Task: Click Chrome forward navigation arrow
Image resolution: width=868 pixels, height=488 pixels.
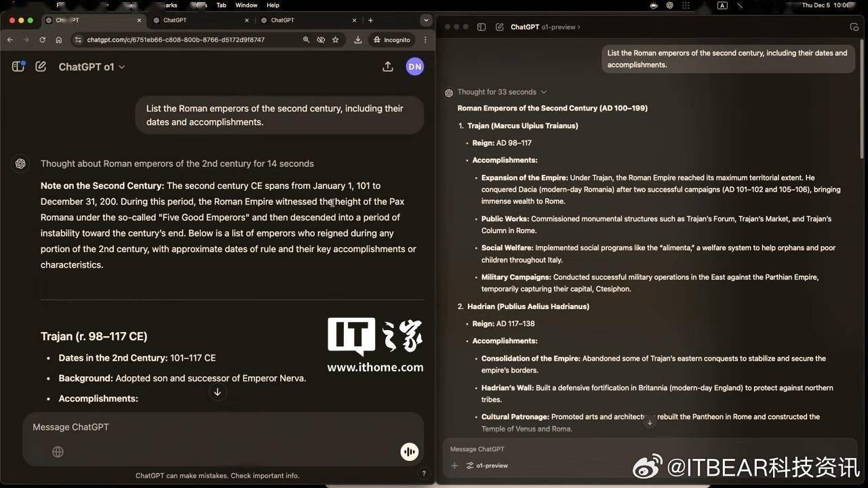Action: click(x=26, y=40)
